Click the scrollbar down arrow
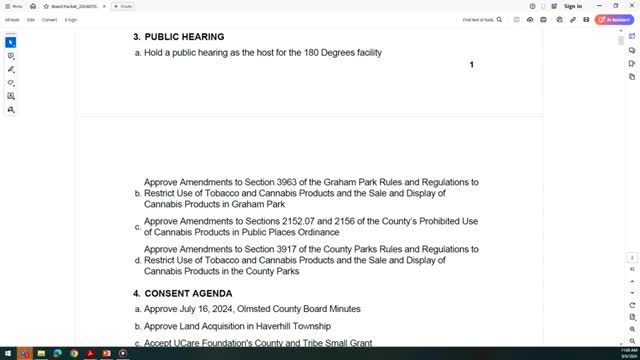Screen dimensions: 640x360 pyautogui.click(x=621, y=344)
